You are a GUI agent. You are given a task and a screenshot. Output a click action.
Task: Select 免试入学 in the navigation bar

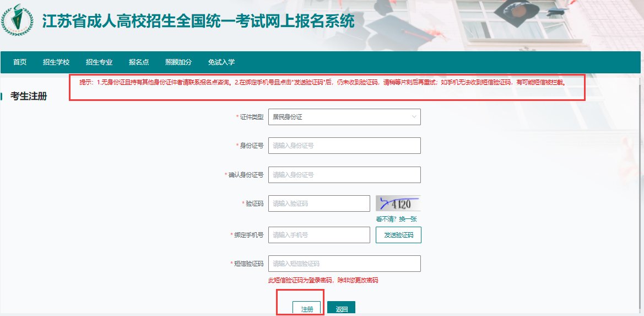pyautogui.click(x=221, y=62)
